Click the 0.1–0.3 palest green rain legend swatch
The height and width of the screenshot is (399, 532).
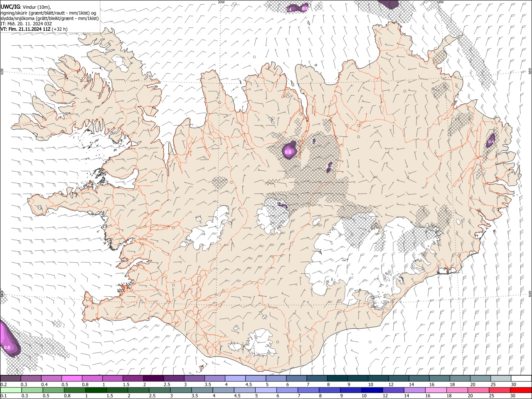coord(11,390)
